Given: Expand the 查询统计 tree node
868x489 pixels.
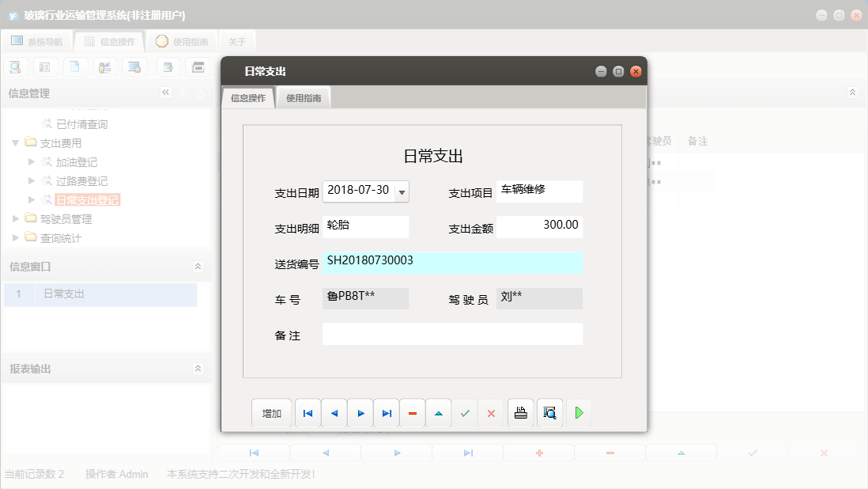Looking at the screenshot, I should (17, 238).
